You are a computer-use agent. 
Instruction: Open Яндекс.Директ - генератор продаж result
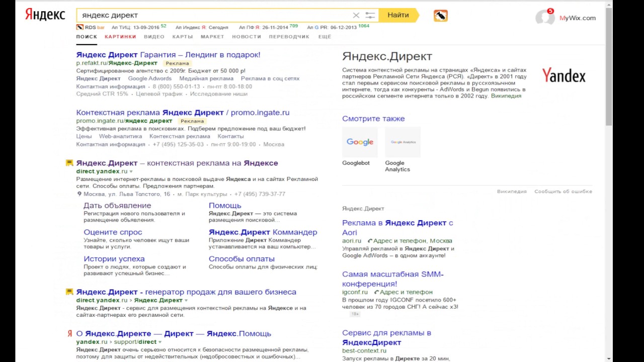coord(186,292)
